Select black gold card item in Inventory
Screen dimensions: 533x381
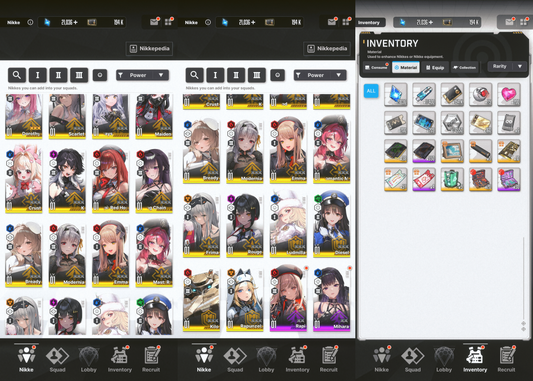[x=452, y=94]
